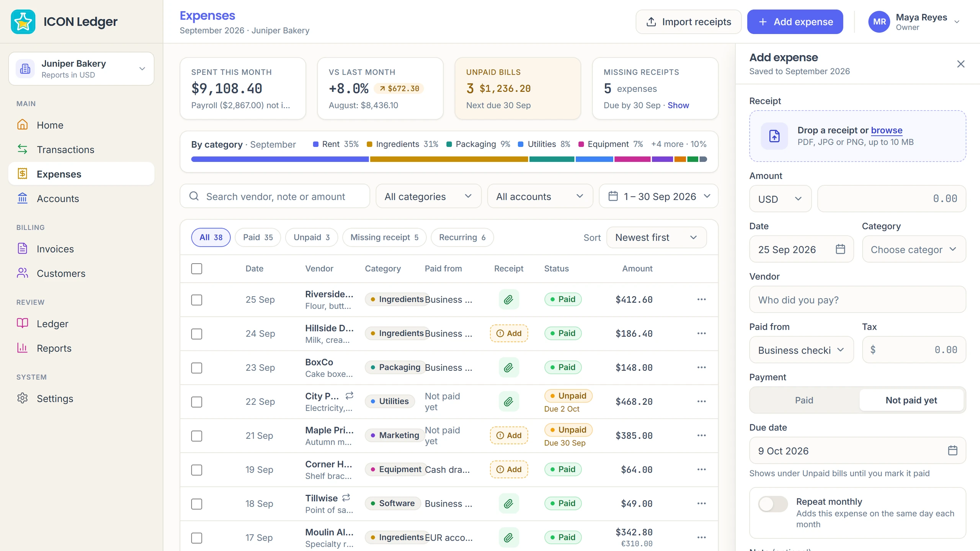Open Home from the sidebar
This screenshot has height=551, width=980.
point(81,125)
